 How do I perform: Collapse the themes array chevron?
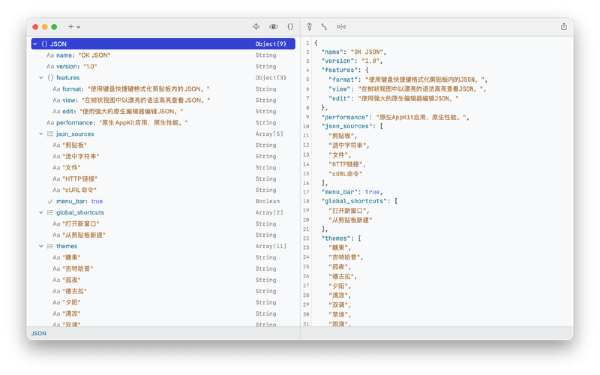point(41,246)
